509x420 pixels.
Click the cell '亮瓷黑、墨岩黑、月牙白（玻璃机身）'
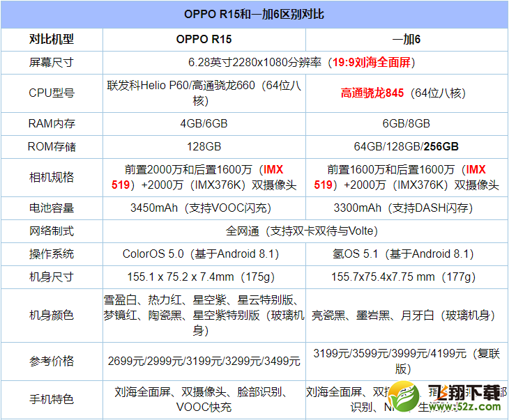407,316
